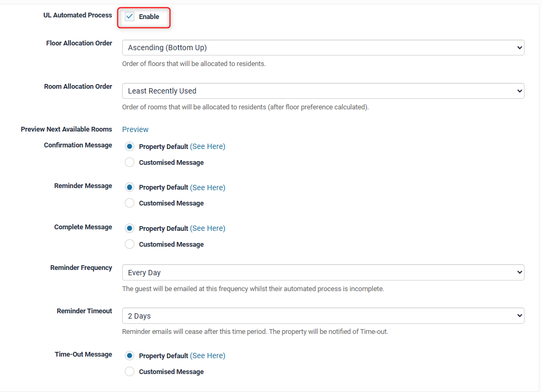Select Property Default for Reminder Message
This screenshot has height=392, width=542.
coord(130,188)
